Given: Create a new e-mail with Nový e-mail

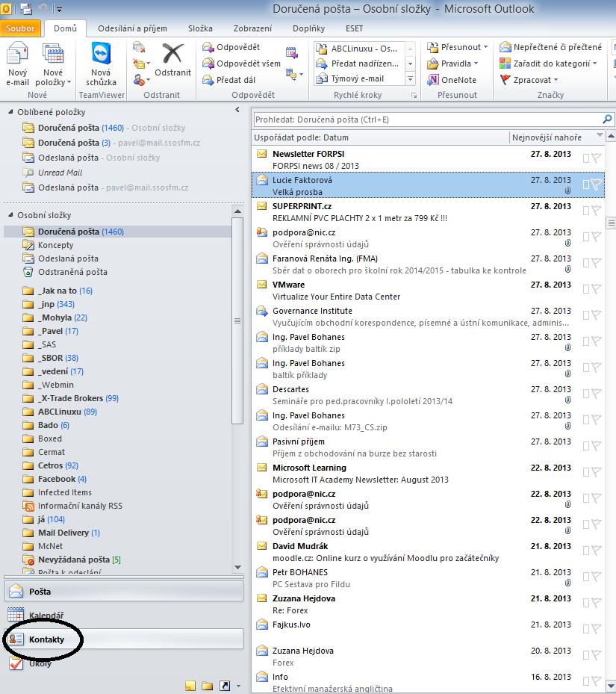Looking at the screenshot, I should click(x=17, y=63).
